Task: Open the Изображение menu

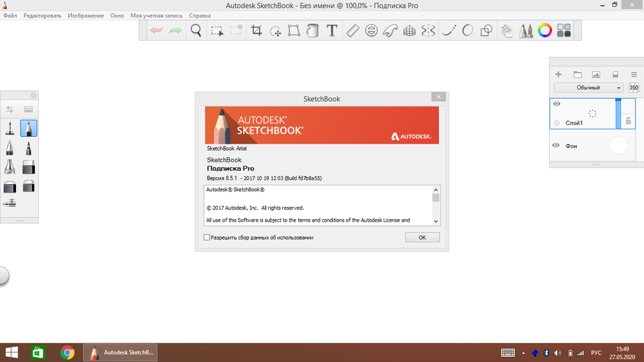Action: coord(86,15)
